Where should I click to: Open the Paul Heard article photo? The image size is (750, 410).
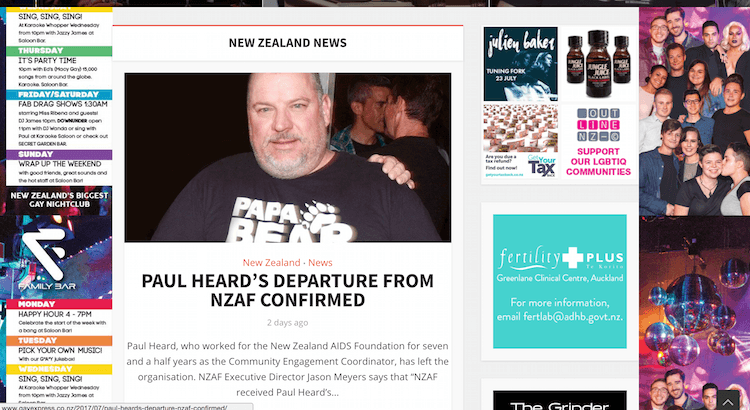(x=287, y=157)
